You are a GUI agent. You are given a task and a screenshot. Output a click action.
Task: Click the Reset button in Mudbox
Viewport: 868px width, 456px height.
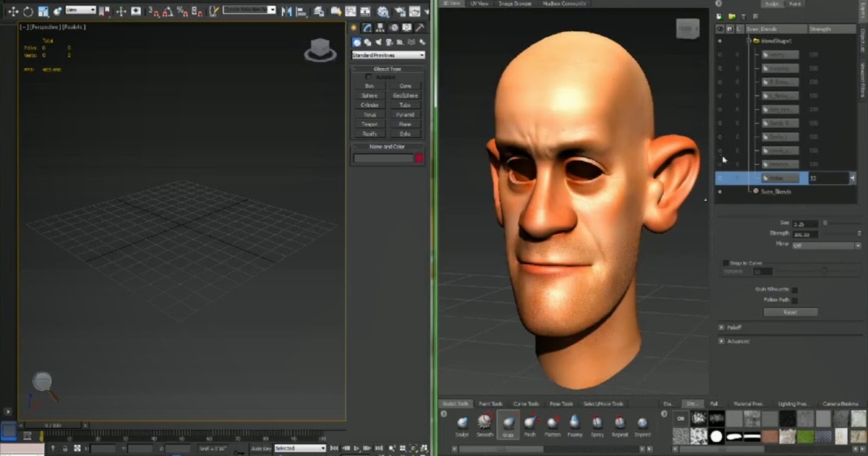tap(790, 312)
